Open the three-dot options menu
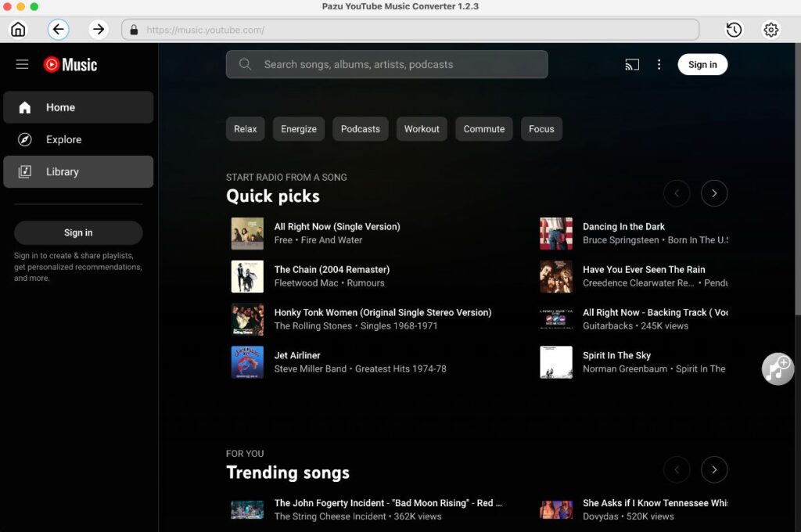801x532 pixels. point(659,64)
